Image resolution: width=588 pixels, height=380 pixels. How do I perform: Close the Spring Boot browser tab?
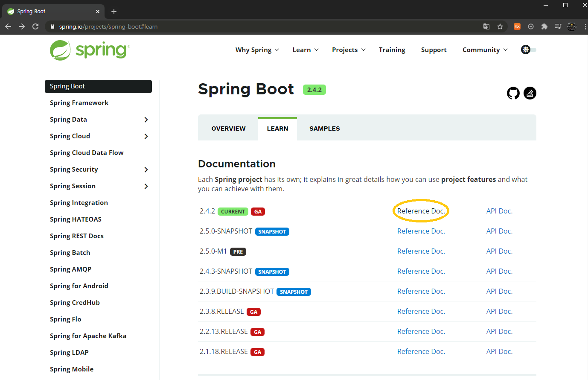98,12
